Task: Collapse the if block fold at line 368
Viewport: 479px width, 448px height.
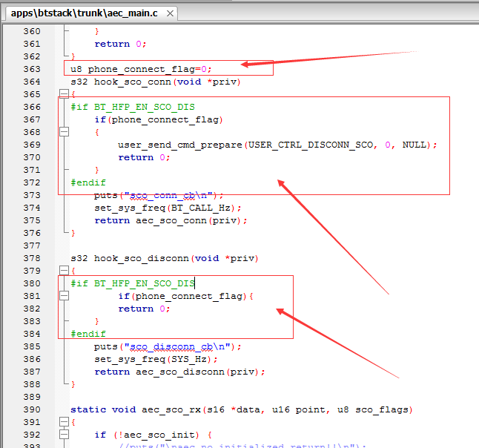Action: click(65, 132)
